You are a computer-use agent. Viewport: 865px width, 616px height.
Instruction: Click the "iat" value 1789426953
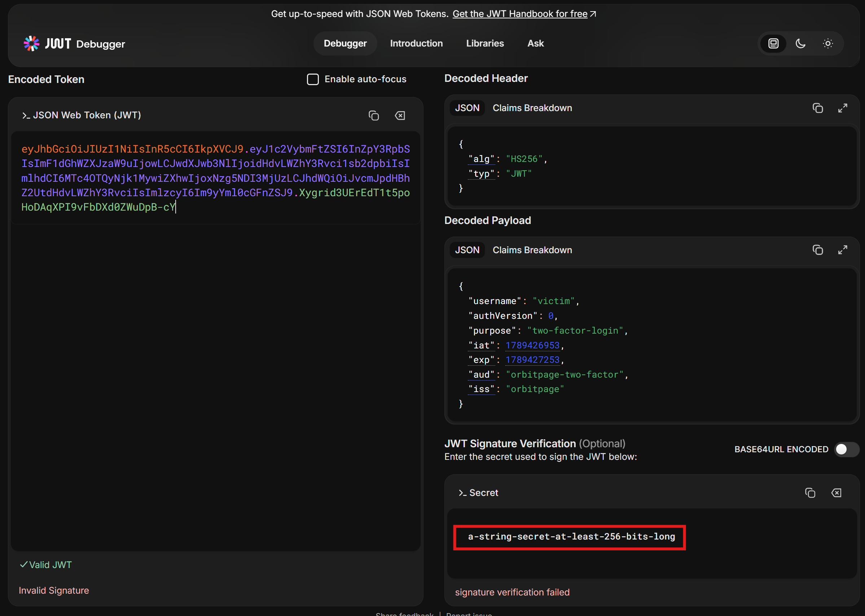click(532, 345)
